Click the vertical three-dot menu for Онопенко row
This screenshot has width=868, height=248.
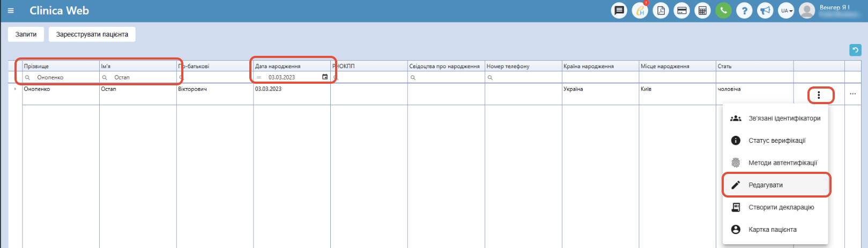[819, 95]
